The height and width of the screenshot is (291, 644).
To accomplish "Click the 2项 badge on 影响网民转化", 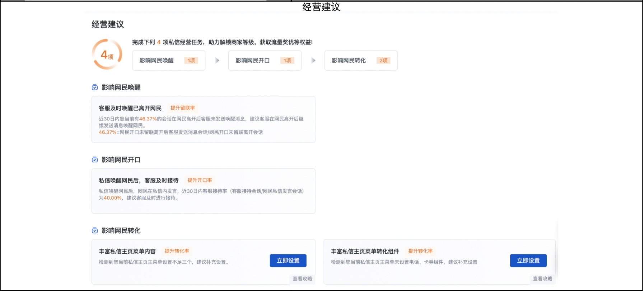I will point(383,61).
